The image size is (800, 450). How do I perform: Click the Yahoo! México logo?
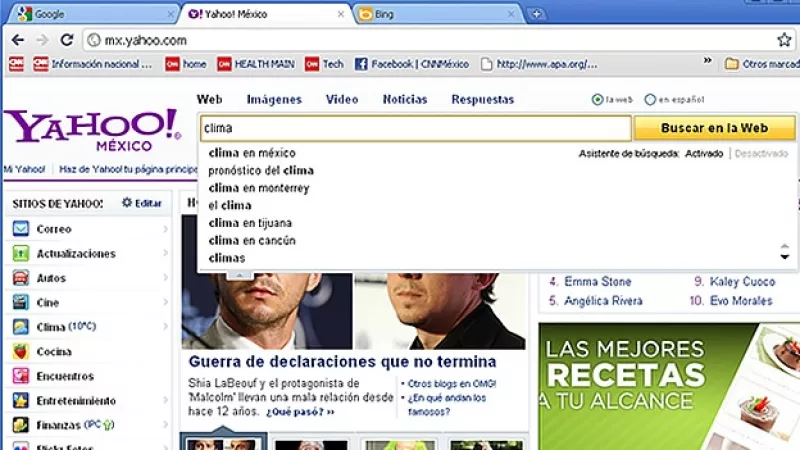pos(93,130)
